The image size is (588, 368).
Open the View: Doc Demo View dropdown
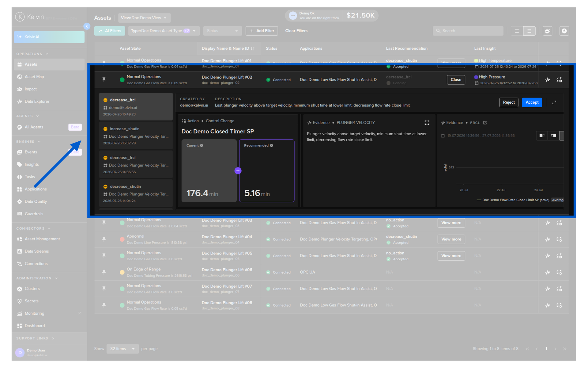tap(144, 18)
